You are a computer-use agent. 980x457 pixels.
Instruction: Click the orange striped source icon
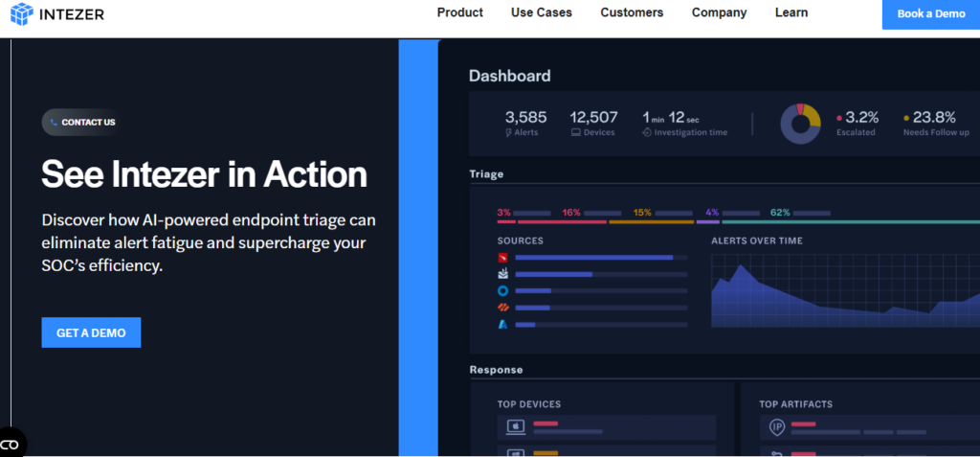(503, 308)
